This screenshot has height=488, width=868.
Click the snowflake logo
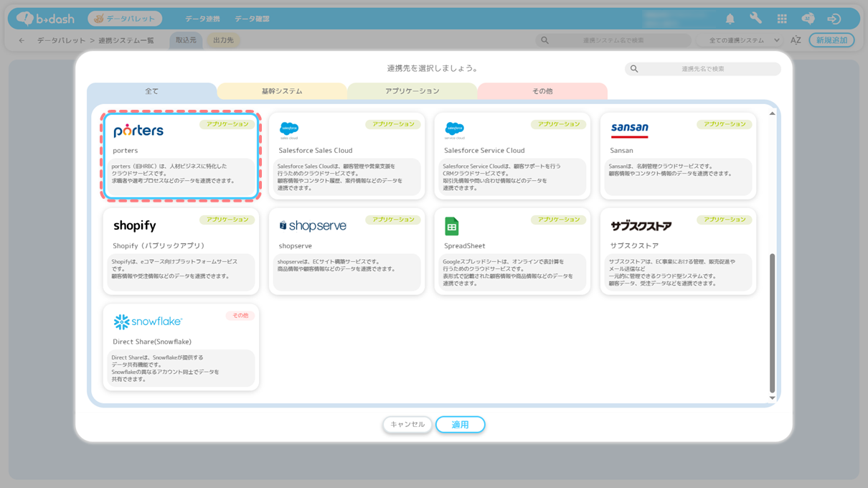point(148,322)
